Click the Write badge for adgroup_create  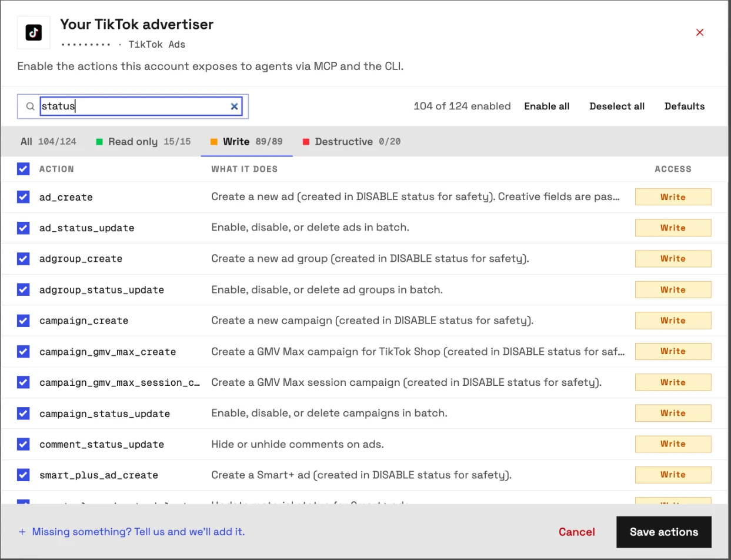pos(673,258)
